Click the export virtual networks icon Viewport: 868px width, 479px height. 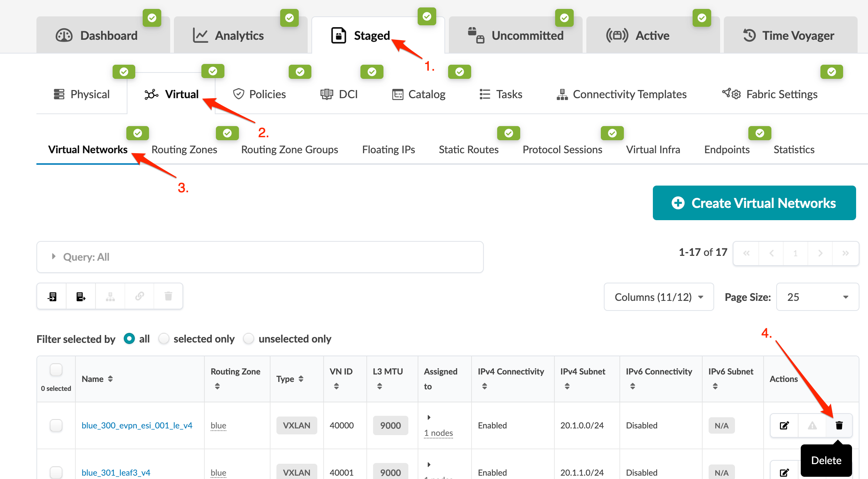[81, 296]
